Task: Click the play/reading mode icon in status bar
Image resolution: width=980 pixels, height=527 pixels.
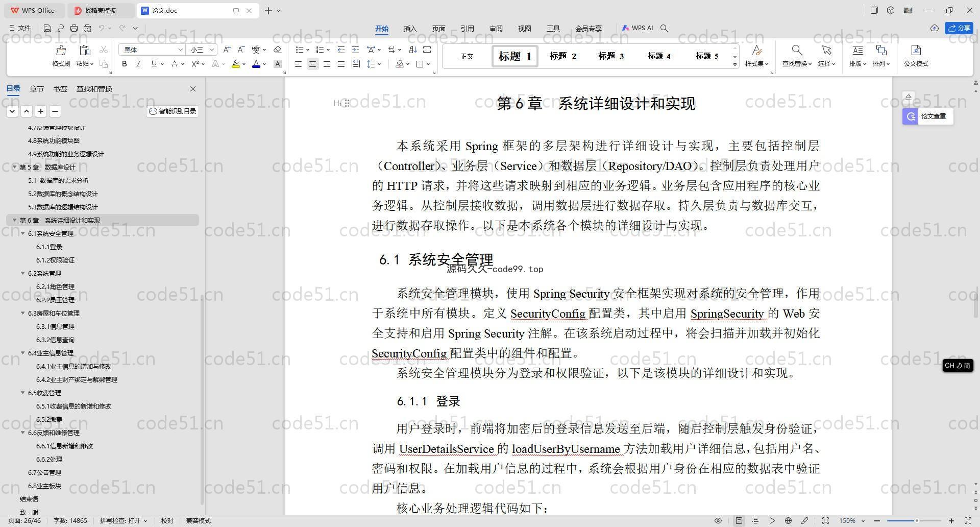Action: (x=772, y=521)
